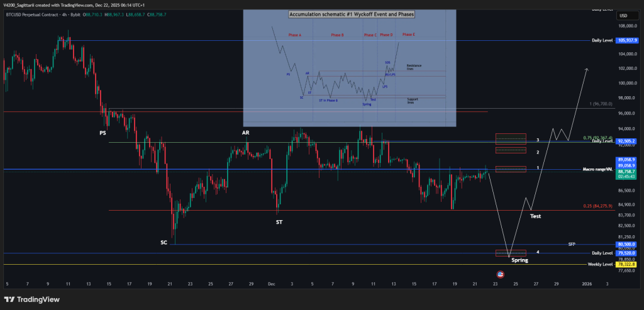644x310 pixels.
Task: Select the arrowhead of the white projection path
Action: click(586, 69)
